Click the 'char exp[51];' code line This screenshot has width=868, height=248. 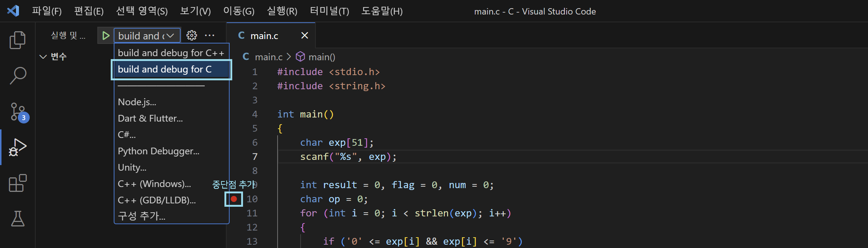tap(337, 142)
